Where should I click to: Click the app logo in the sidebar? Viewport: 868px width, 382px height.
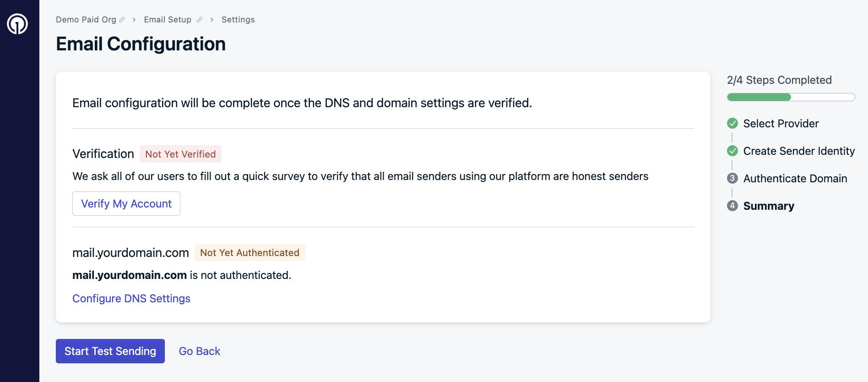pyautogui.click(x=17, y=24)
